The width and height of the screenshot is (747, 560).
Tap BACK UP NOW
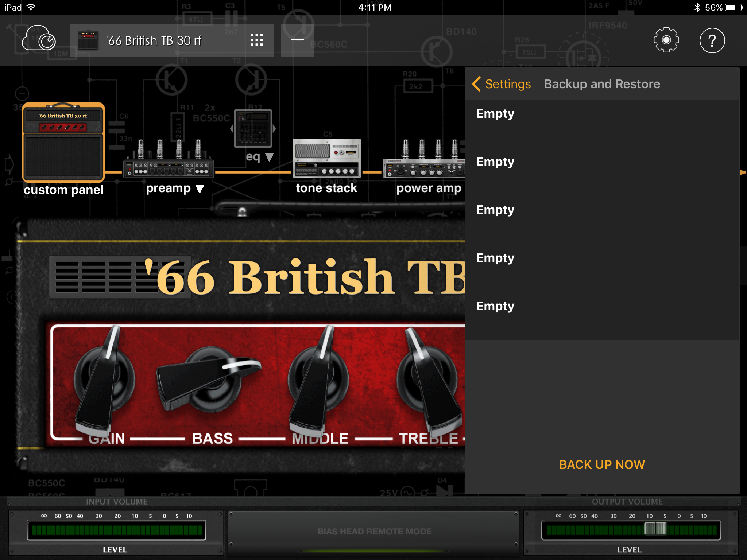(x=602, y=464)
